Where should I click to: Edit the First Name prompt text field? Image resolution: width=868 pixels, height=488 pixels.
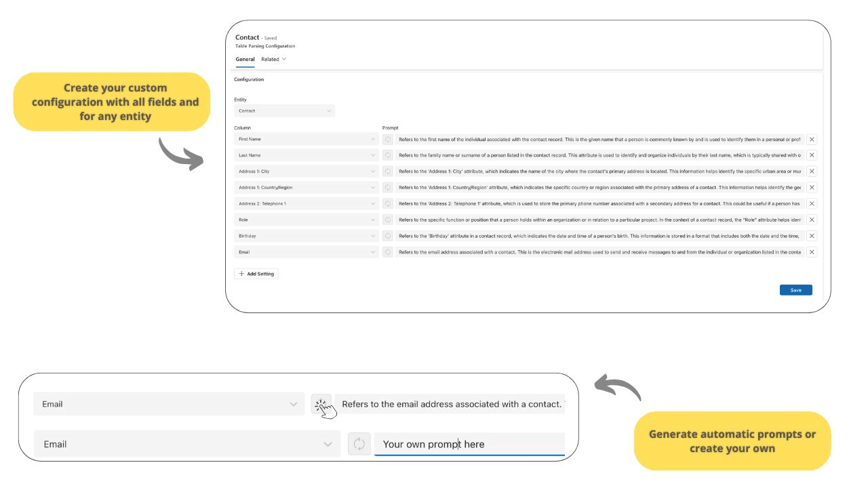tap(600, 139)
